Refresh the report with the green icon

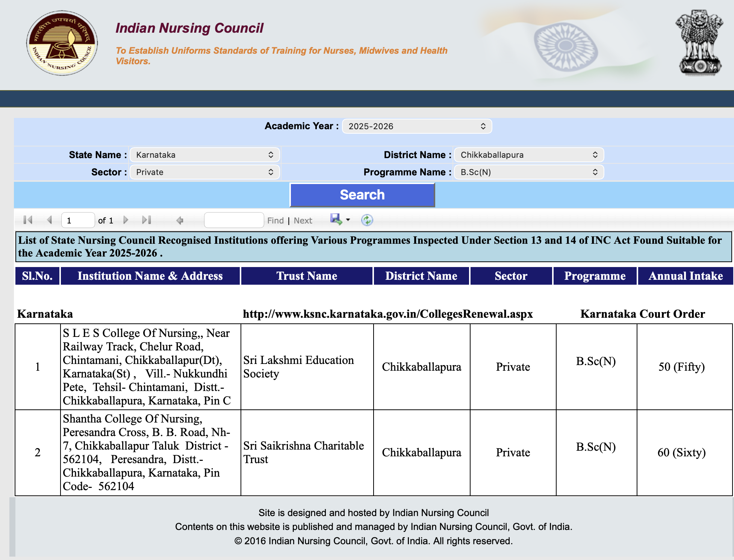point(367,220)
